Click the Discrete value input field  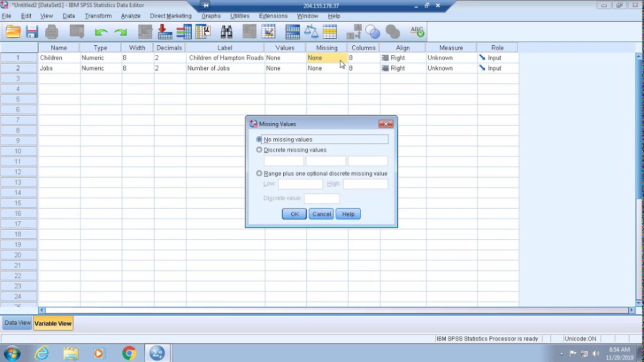[x=322, y=198]
